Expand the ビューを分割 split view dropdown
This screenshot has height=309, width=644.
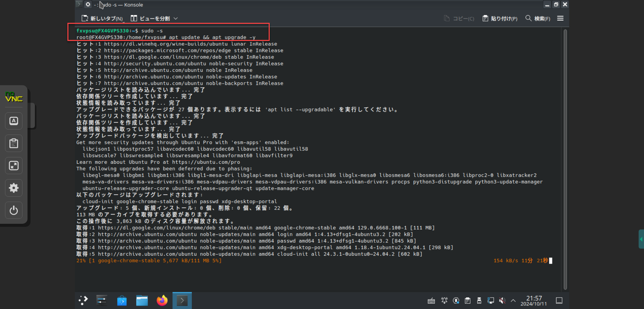[175, 18]
